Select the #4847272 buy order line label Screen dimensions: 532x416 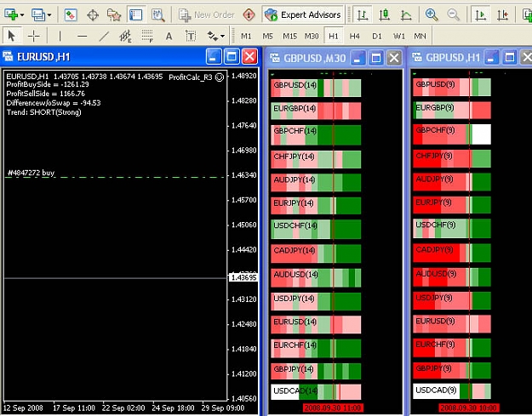click(x=31, y=173)
